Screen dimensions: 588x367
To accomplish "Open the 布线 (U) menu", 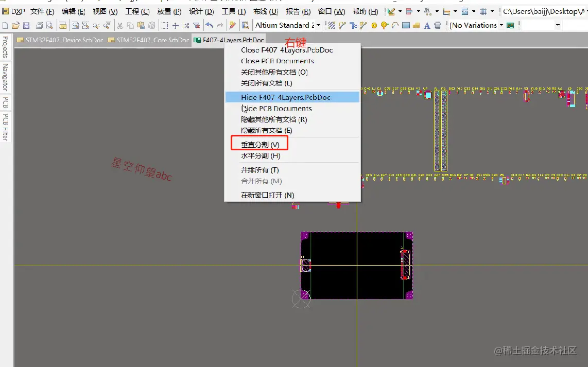I will pyautogui.click(x=266, y=12).
